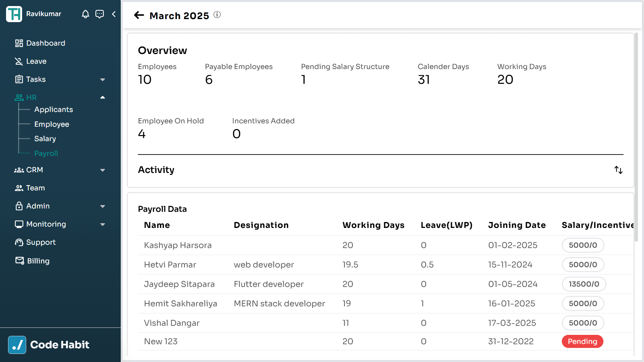Screen dimensions: 644x362
Task: Select the Hemit Sakhareliya name cell
Action: click(180, 304)
